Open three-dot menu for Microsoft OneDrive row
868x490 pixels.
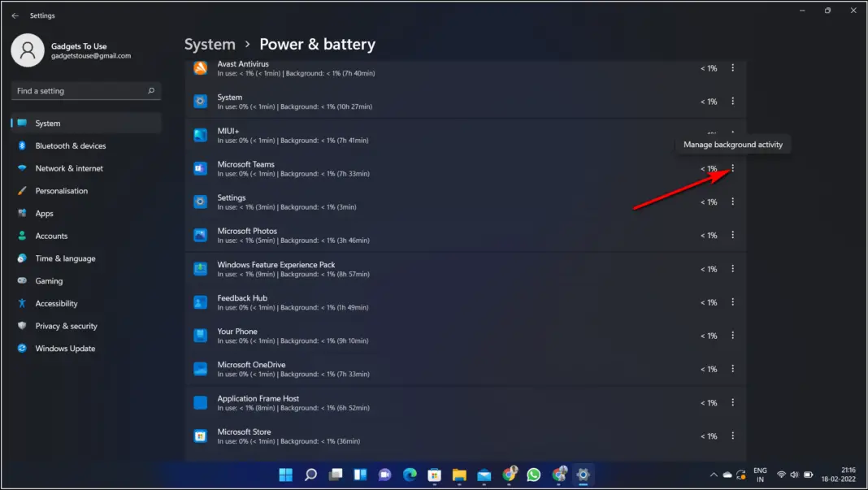click(x=732, y=368)
